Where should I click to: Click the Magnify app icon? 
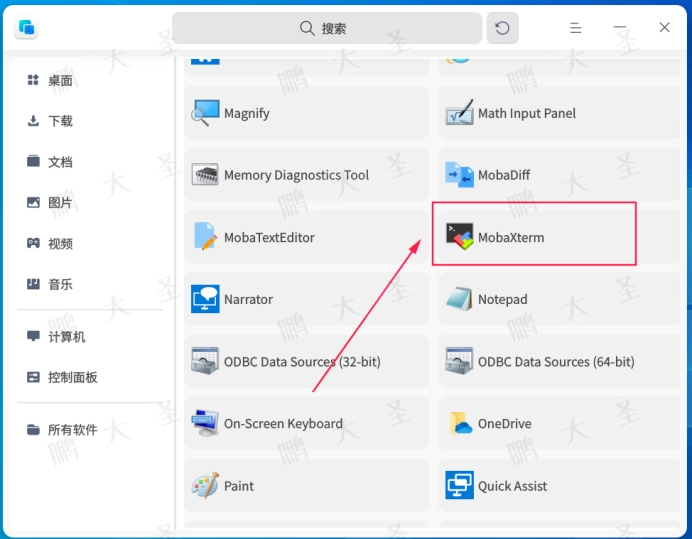205,113
